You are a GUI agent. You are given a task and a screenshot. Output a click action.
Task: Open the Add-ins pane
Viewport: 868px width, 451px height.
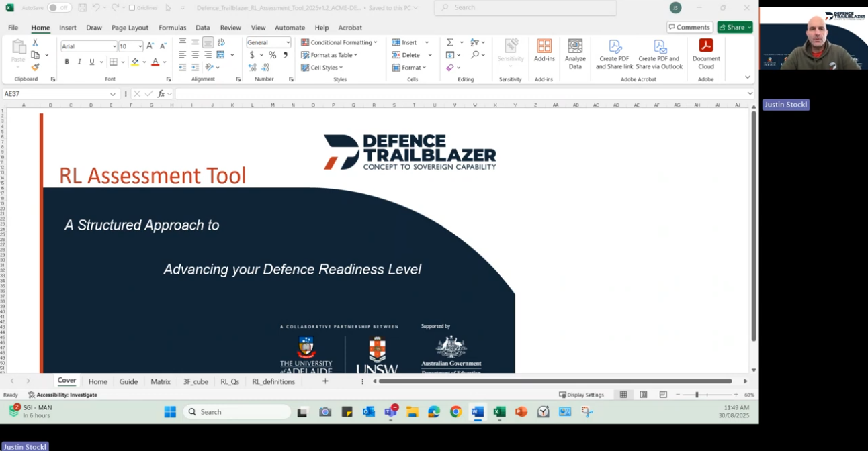pos(544,50)
